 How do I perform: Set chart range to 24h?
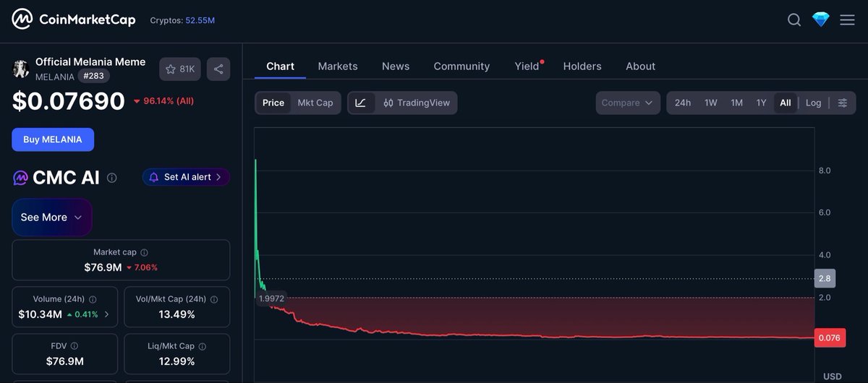pos(683,103)
